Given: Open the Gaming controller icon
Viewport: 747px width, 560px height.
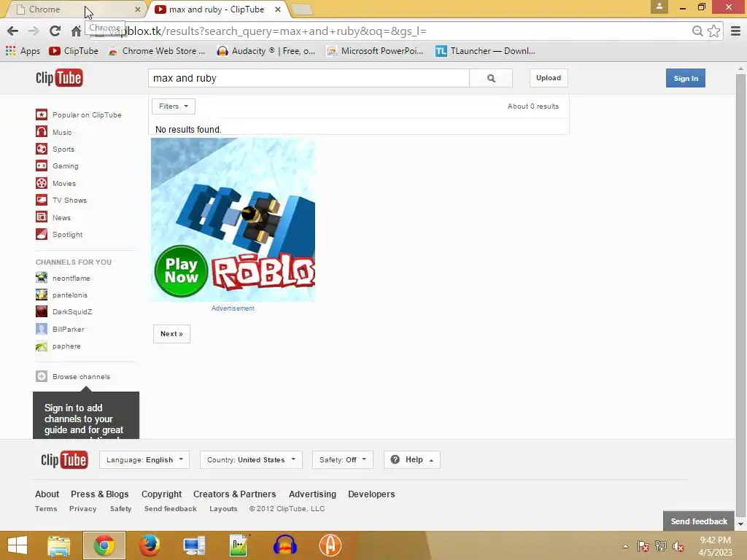Looking at the screenshot, I should click(42, 166).
